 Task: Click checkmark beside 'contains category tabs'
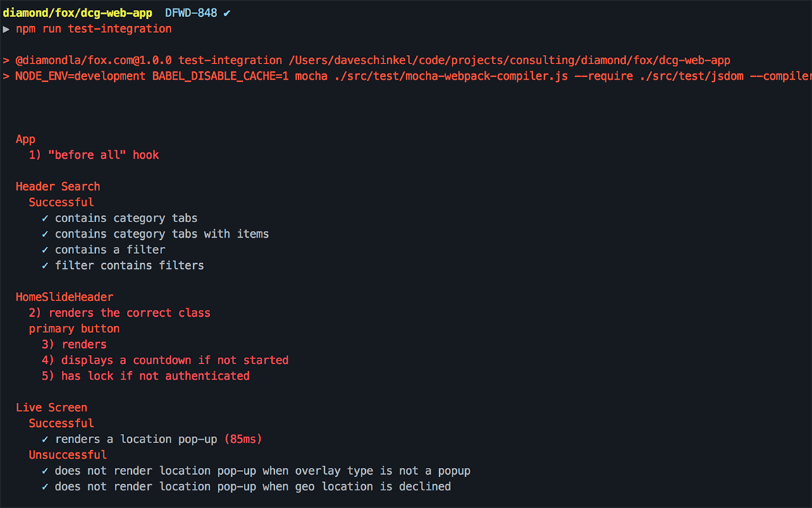pyautogui.click(x=45, y=218)
